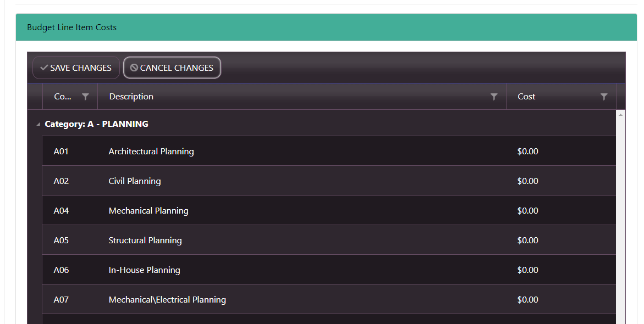
Task: Collapse the Category A - PLANNING group
Action: [38, 124]
